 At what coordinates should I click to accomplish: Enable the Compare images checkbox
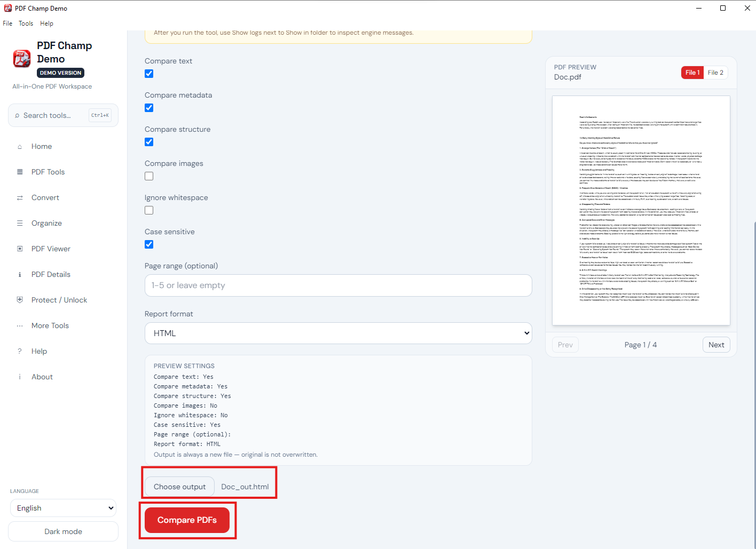pyautogui.click(x=149, y=176)
